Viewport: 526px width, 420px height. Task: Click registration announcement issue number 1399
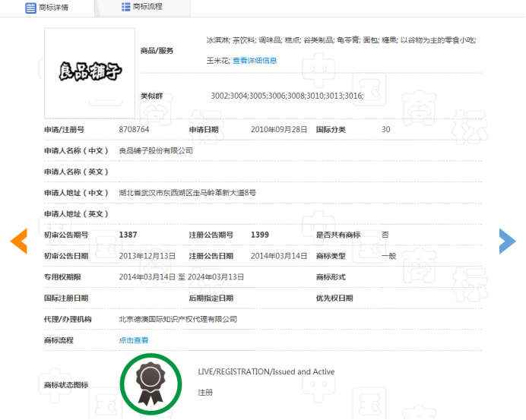click(260, 235)
